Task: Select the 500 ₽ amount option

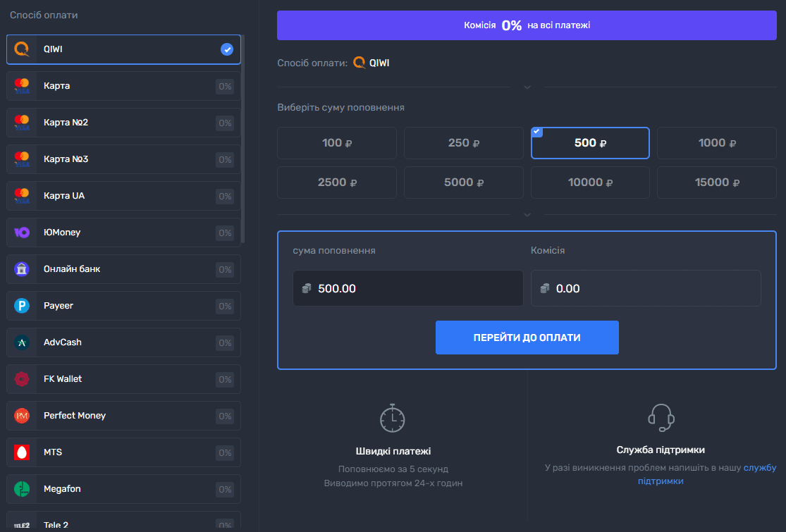Action: pos(590,143)
